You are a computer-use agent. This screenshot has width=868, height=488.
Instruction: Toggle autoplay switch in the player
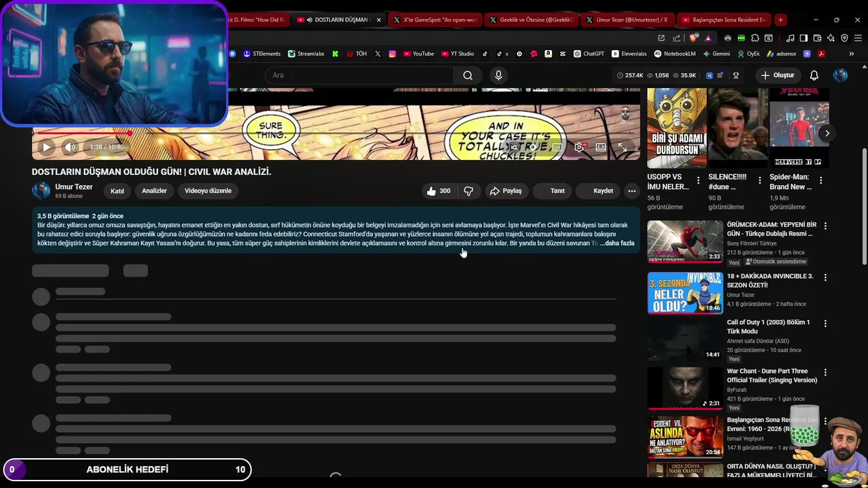pyautogui.click(x=533, y=147)
